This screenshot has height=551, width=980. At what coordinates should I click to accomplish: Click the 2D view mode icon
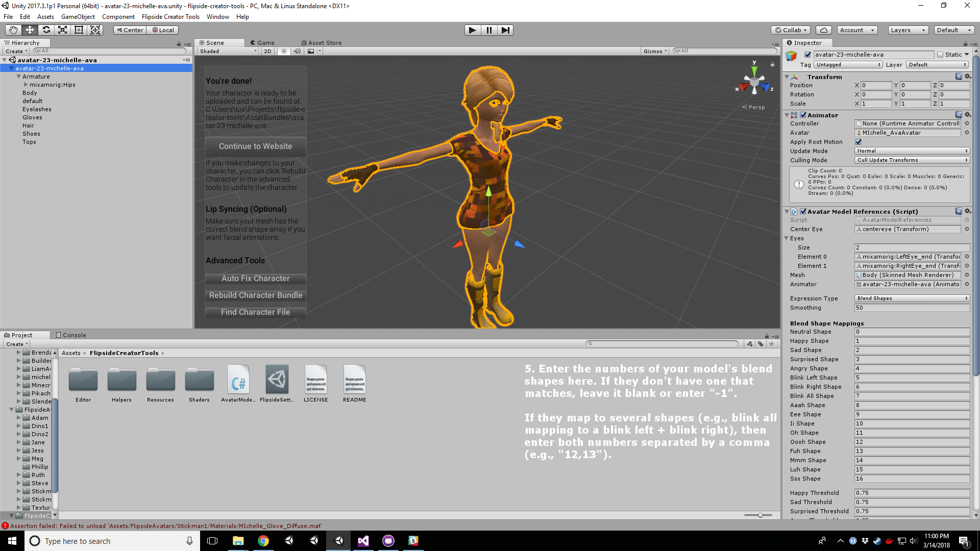268,51
